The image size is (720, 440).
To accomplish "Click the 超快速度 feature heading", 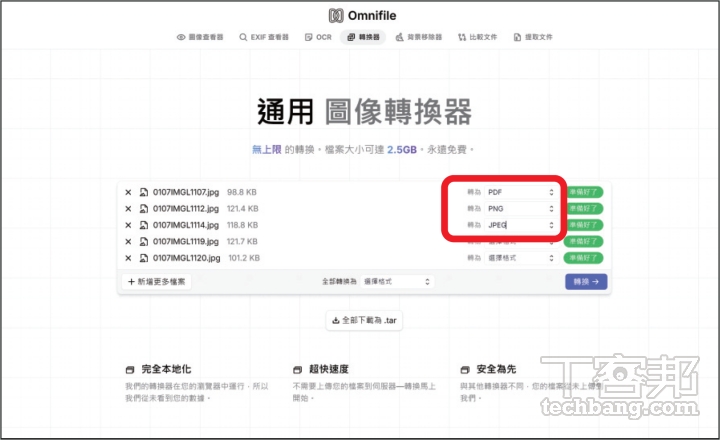I will (329, 369).
